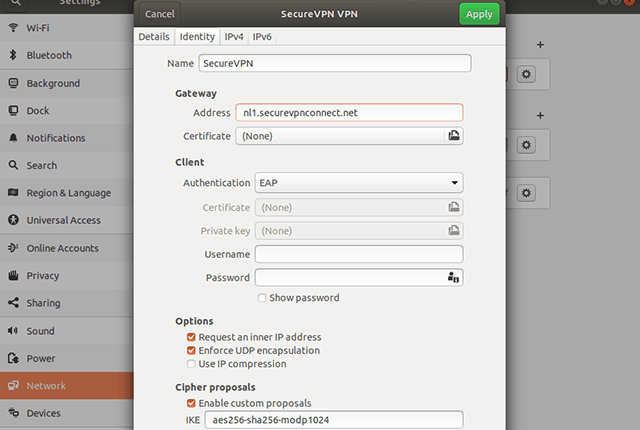Click the Gateway section heading
Image resolution: width=640 pixels, height=430 pixels.
click(x=196, y=93)
